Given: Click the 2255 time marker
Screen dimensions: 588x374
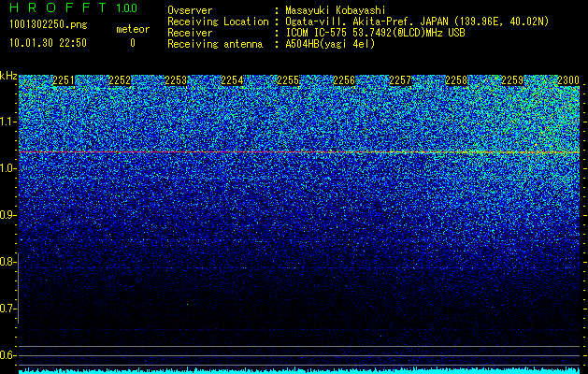Looking at the screenshot, I should click(288, 80).
